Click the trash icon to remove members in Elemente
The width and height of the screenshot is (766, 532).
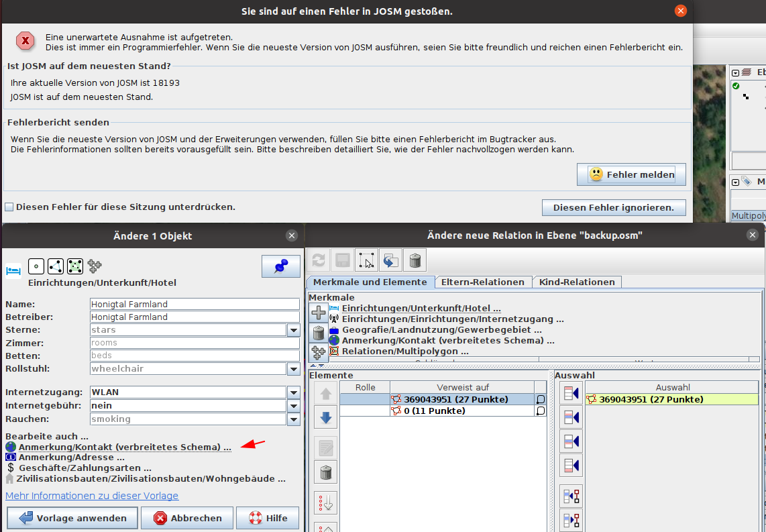[326, 472]
